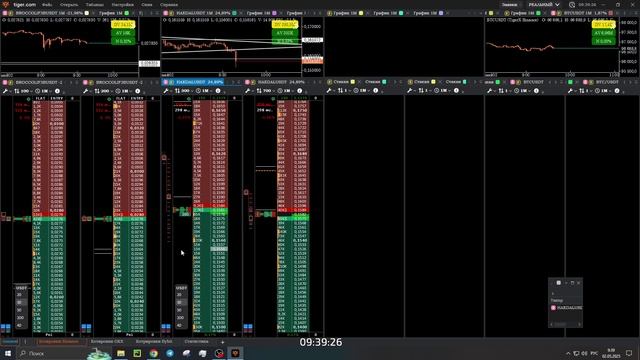
Task: Open Google Chrome from the taskbar
Action: (153, 353)
